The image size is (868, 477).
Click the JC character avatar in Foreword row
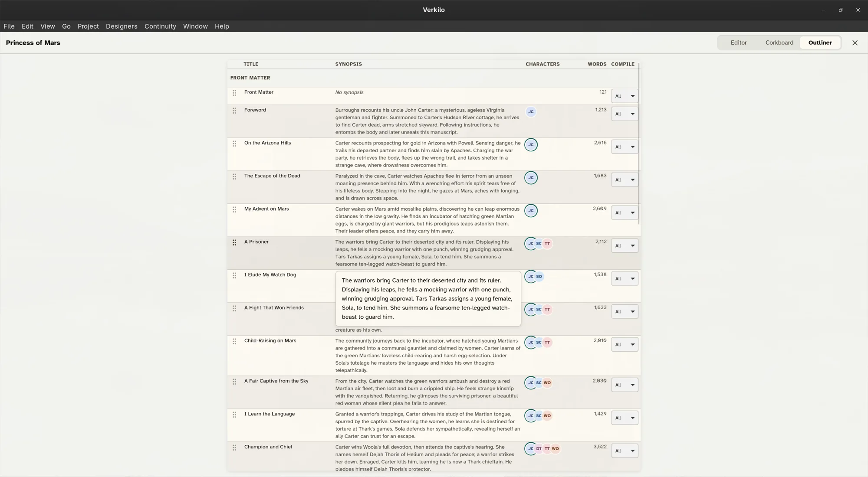(x=531, y=112)
